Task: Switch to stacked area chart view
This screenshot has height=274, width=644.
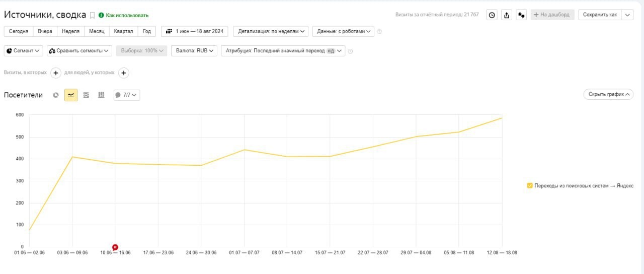Action: [86, 95]
